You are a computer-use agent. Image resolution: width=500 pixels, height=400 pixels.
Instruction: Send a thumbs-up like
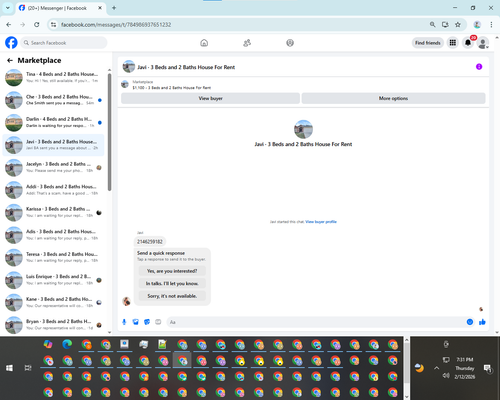482,322
